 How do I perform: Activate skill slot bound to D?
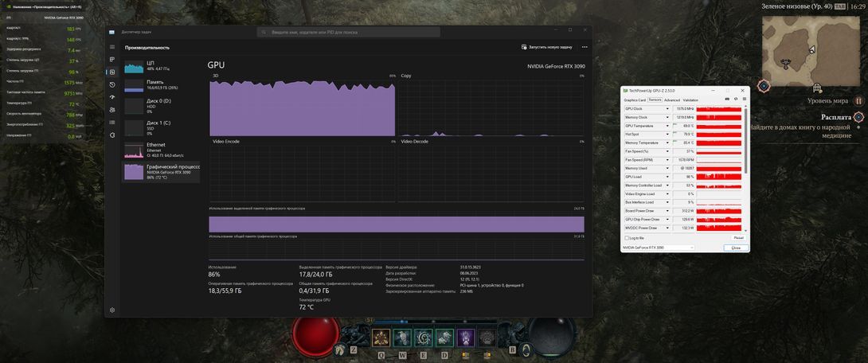pos(444,338)
